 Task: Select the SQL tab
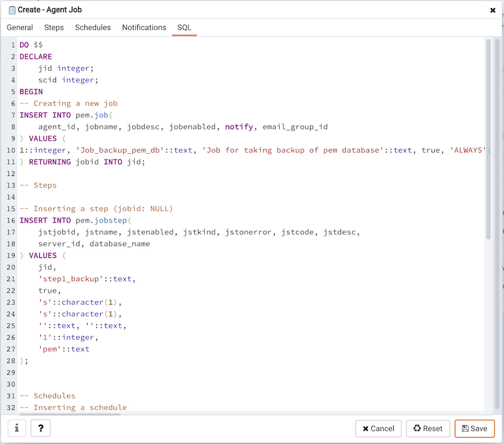click(x=185, y=27)
